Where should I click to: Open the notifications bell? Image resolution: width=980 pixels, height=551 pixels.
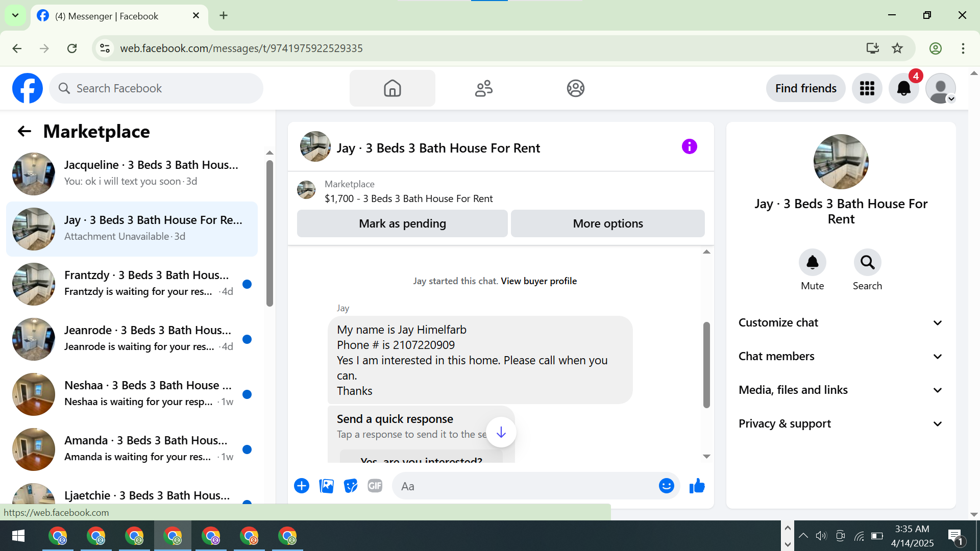point(903,89)
